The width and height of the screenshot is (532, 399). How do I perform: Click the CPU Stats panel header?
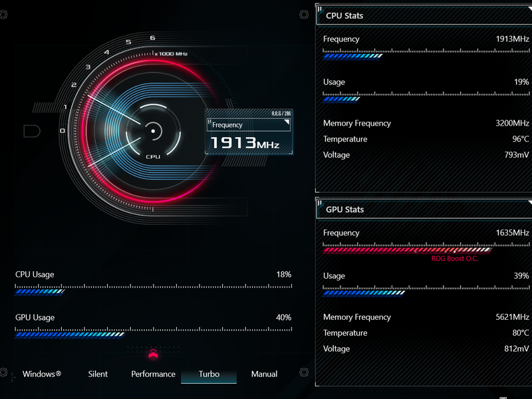(424, 15)
